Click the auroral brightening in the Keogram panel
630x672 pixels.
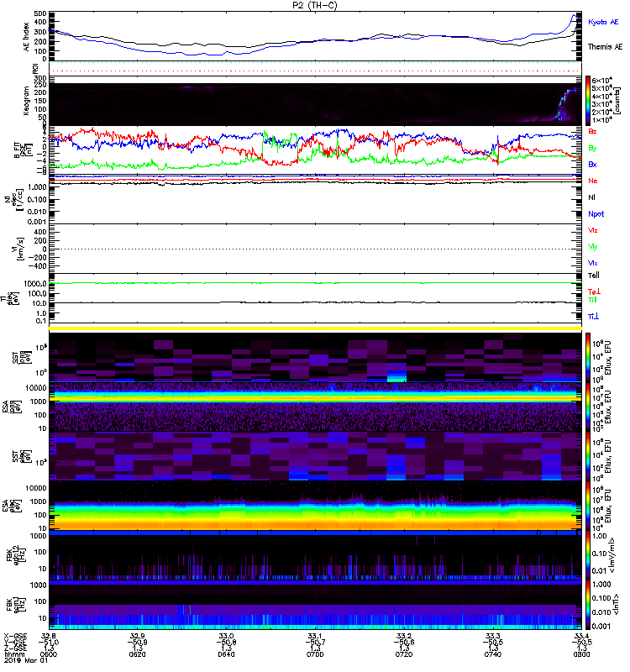tap(564, 102)
